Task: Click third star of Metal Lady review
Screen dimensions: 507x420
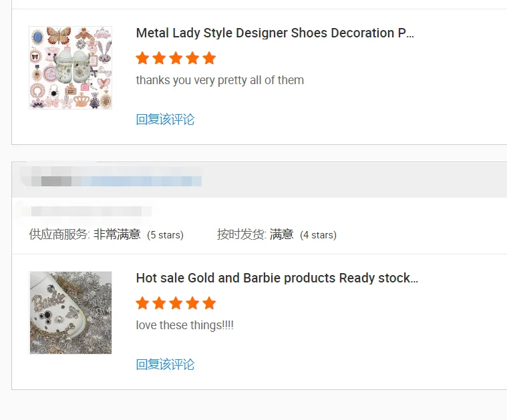Action: click(176, 58)
